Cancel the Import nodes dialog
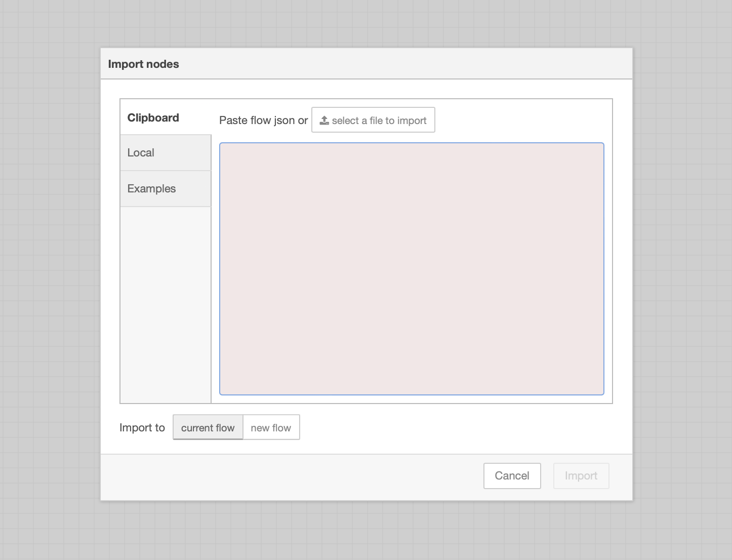The height and width of the screenshot is (560, 732). click(x=512, y=476)
